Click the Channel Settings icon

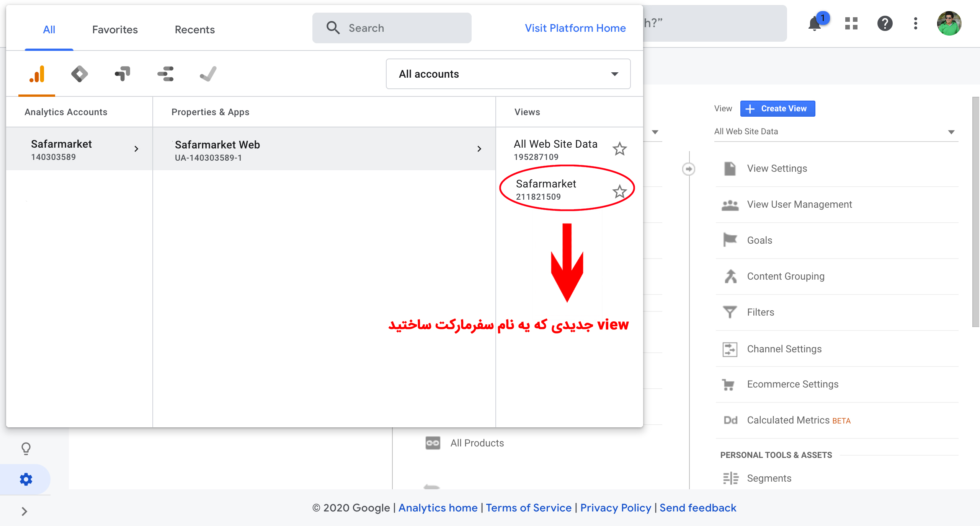click(730, 349)
